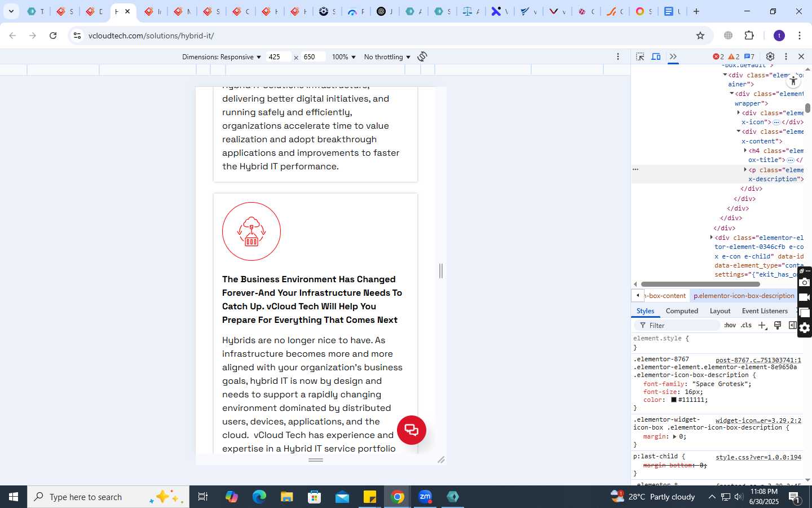812x508 pixels.
Task: Open the device toolbar more options menu
Action: 618,56
